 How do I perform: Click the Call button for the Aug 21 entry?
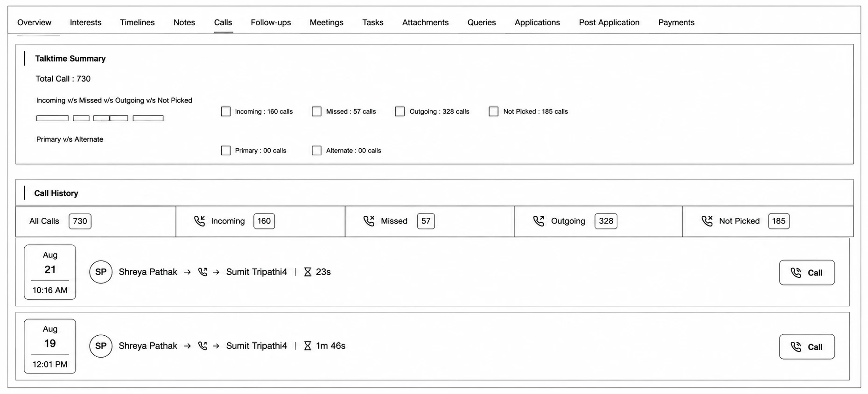pos(807,273)
